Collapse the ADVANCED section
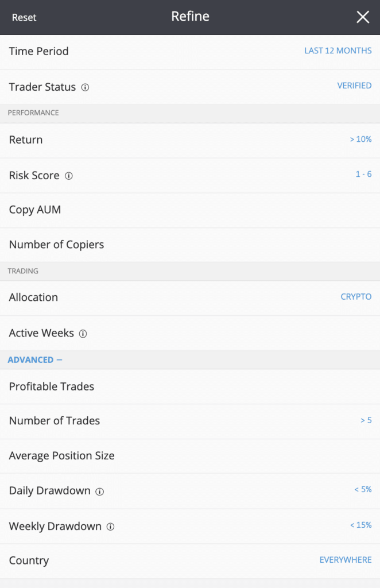380x588 pixels. pos(35,359)
